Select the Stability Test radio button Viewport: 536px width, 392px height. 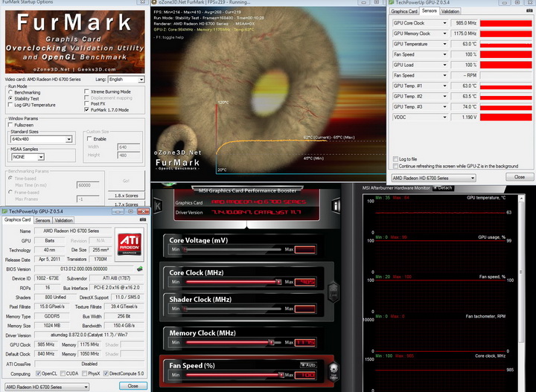click(10, 98)
